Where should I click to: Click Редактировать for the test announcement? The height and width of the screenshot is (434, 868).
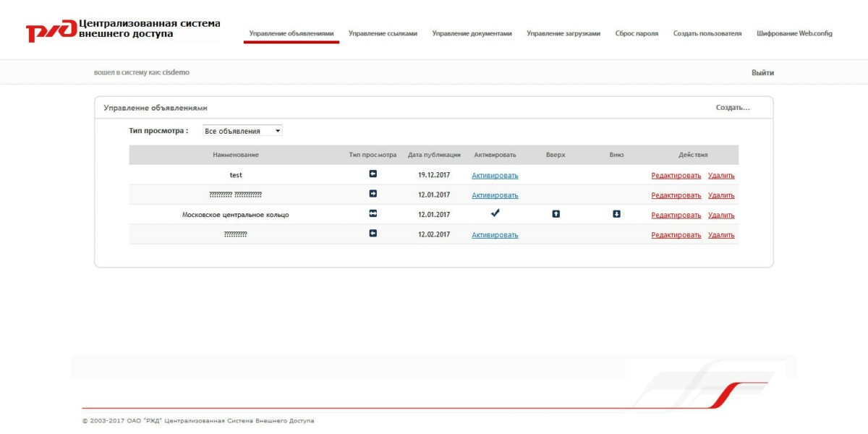point(678,174)
